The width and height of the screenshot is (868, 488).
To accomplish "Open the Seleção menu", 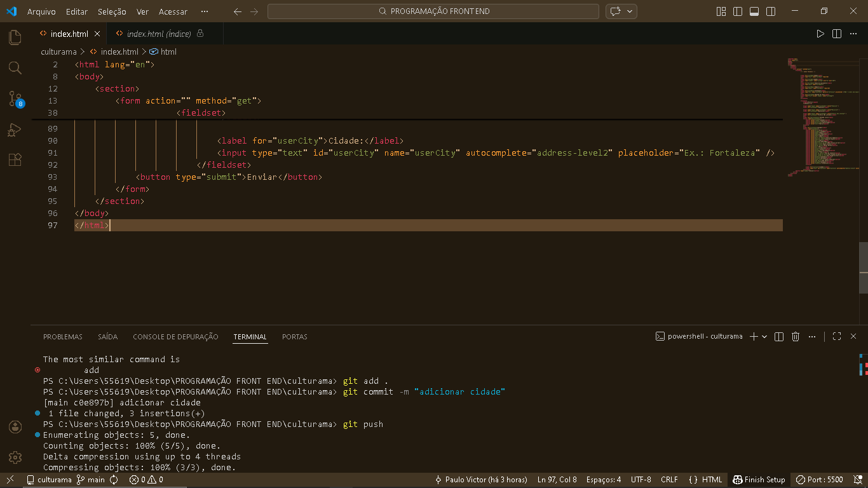I will click(x=112, y=11).
